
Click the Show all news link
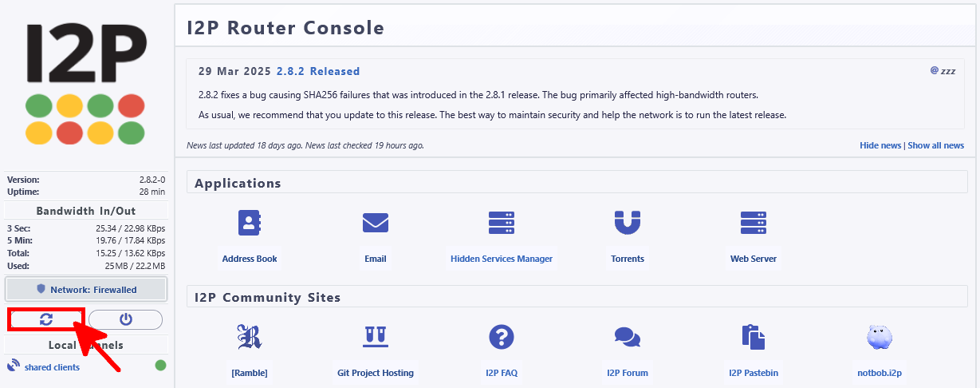935,145
